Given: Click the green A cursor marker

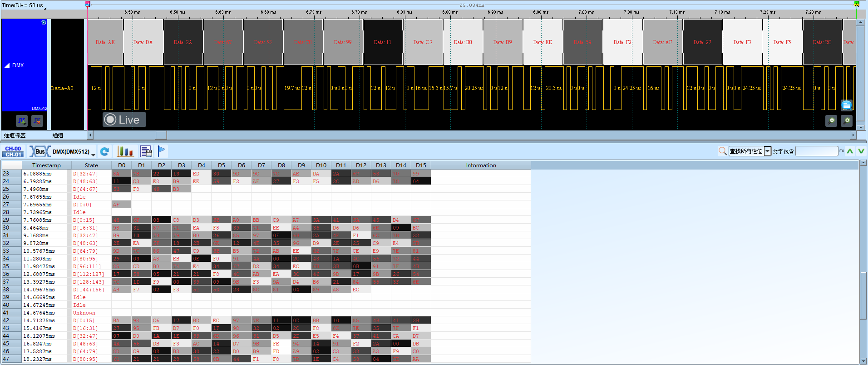Looking at the screenshot, I should pyautogui.click(x=857, y=4).
